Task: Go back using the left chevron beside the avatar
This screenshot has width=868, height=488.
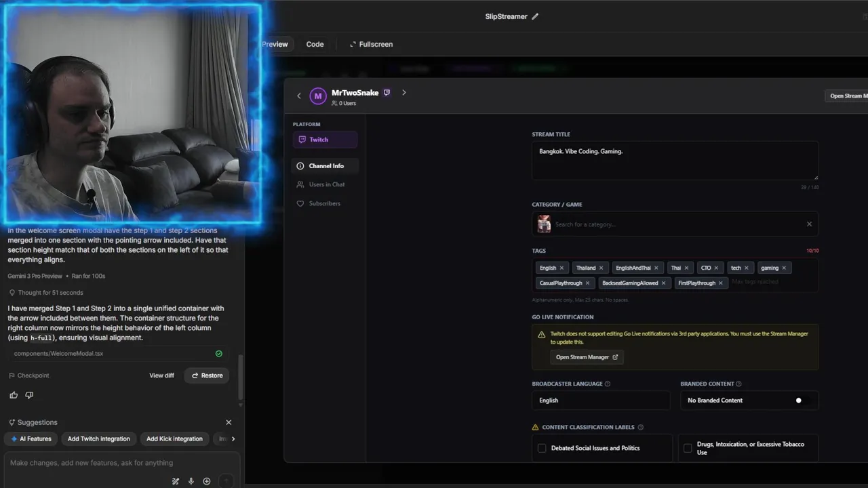Action: point(299,96)
